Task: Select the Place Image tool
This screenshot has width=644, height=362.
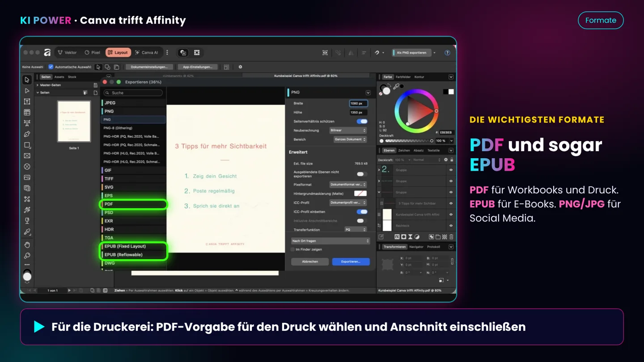Action: pos(27,177)
